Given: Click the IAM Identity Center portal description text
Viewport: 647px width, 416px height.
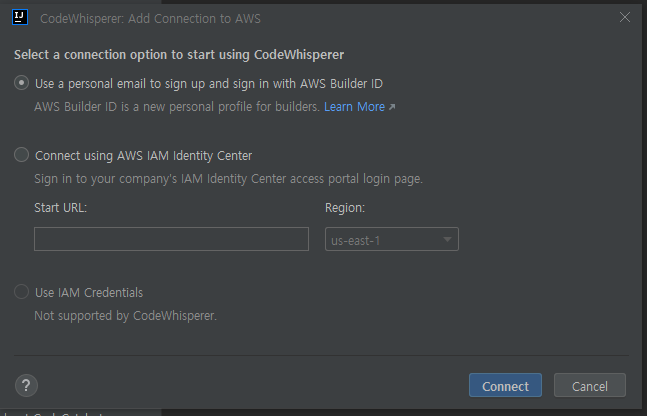Looking at the screenshot, I should coord(229,179).
